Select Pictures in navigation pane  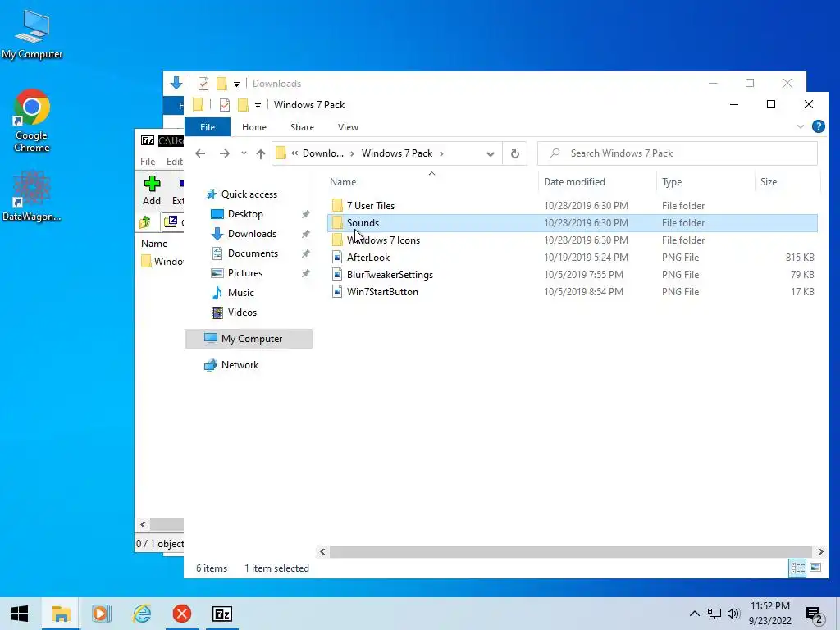pyautogui.click(x=244, y=273)
